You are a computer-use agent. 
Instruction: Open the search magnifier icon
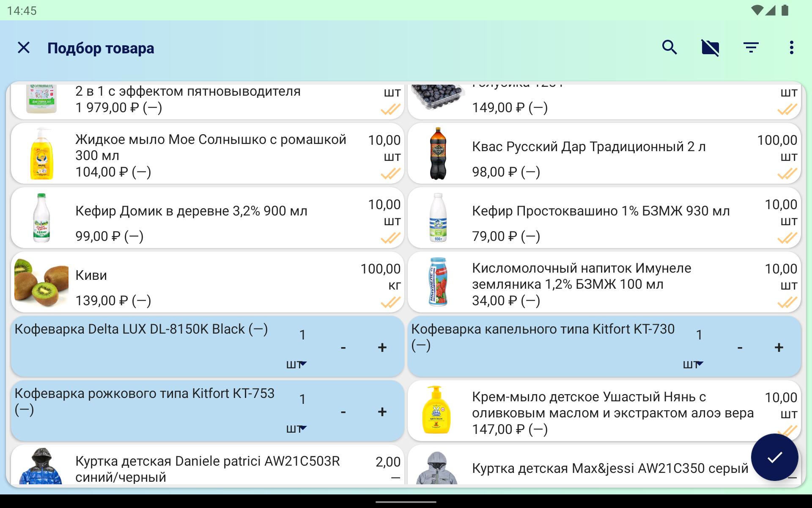coord(669,47)
